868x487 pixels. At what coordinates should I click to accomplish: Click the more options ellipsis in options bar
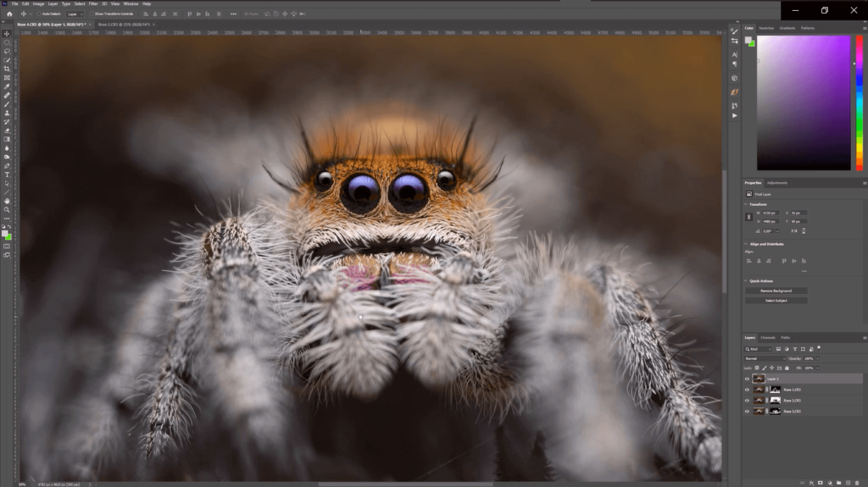click(x=233, y=14)
